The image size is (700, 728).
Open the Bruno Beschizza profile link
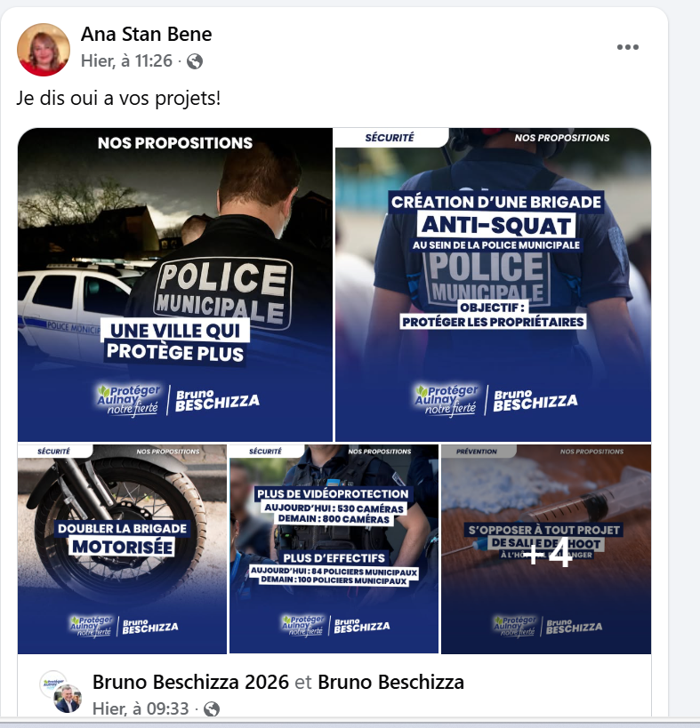(x=390, y=682)
